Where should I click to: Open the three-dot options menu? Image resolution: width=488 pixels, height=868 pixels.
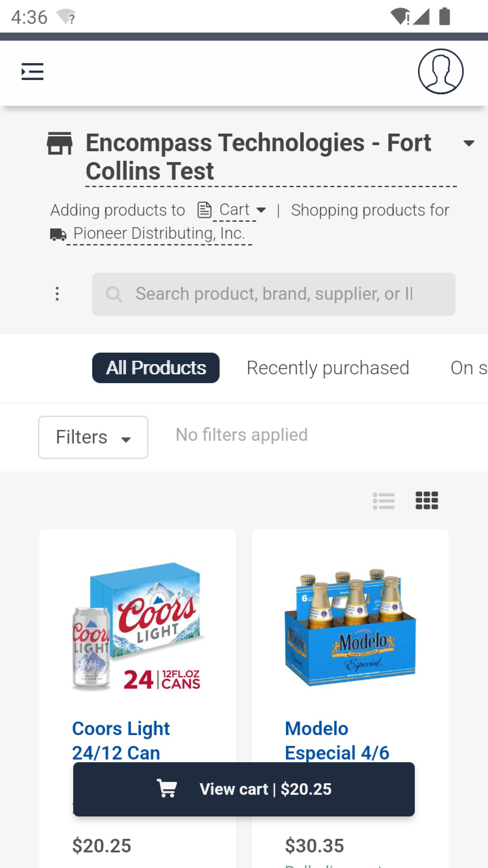pyautogui.click(x=57, y=294)
